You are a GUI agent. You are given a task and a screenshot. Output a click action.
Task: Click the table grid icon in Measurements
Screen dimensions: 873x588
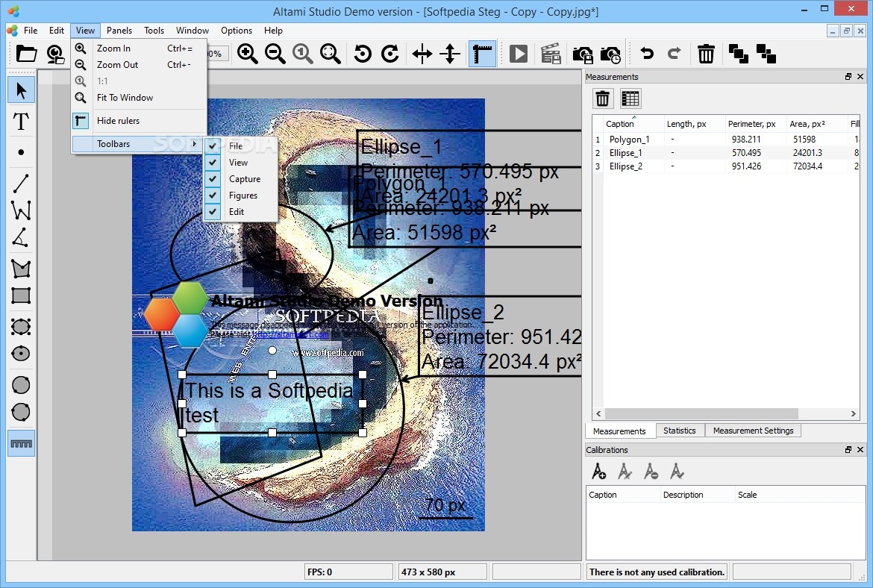coord(630,98)
